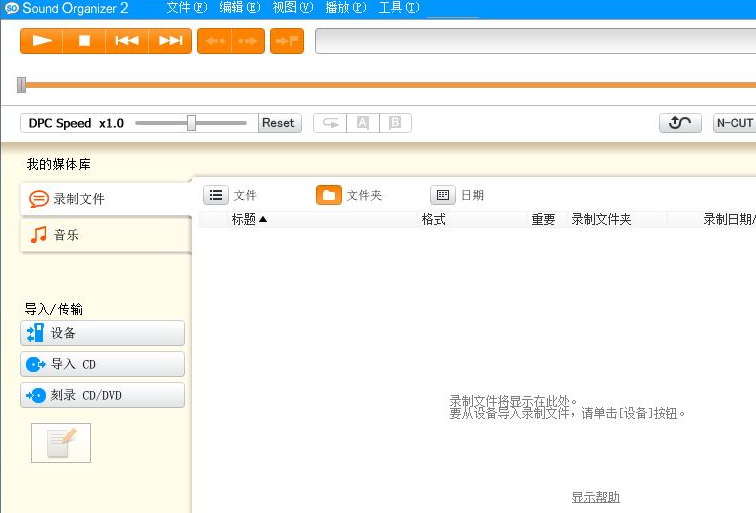This screenshot has width=756, height=513.
Task: Adjust the DPC Speed slider thumb
Action: click(x=191, y=123)
